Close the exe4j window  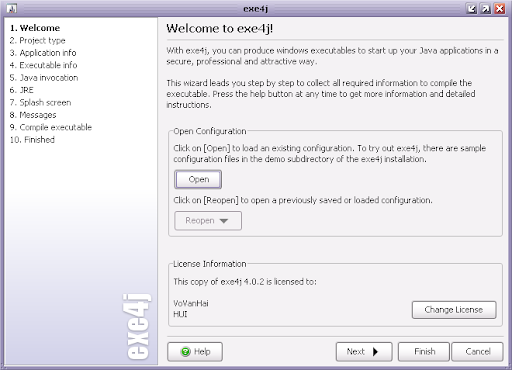pos(500,9)
